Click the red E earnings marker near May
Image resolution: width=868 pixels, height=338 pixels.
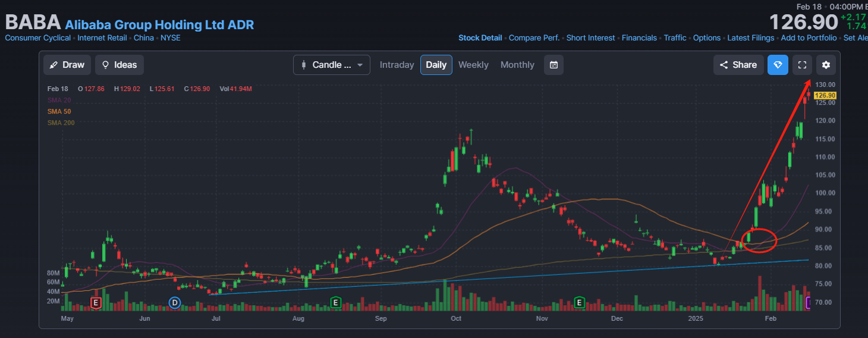click(96, 303)
